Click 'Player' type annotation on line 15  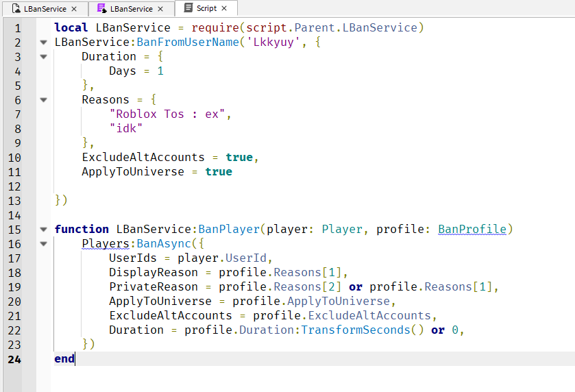[x=342, y=229]
